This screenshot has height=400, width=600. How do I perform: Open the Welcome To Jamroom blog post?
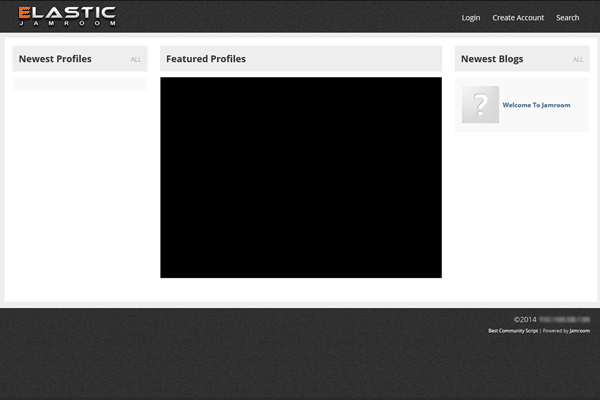click(536, 105)
